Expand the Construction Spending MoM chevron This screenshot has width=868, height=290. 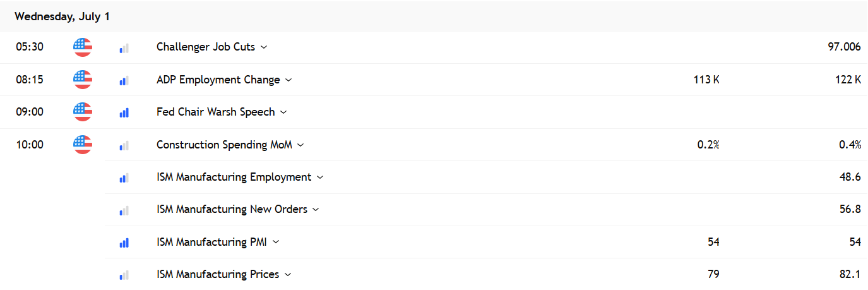300,145
